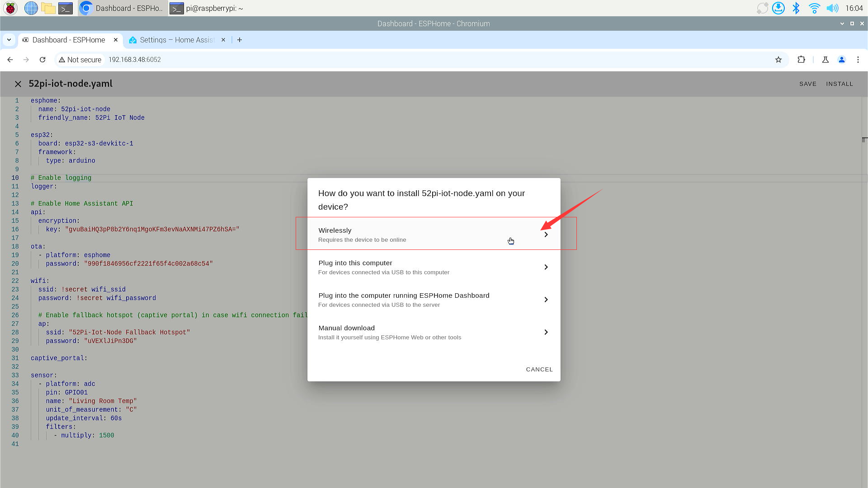
Task: Open the Chrome labs flask icon
Action: tap(825, 60)
